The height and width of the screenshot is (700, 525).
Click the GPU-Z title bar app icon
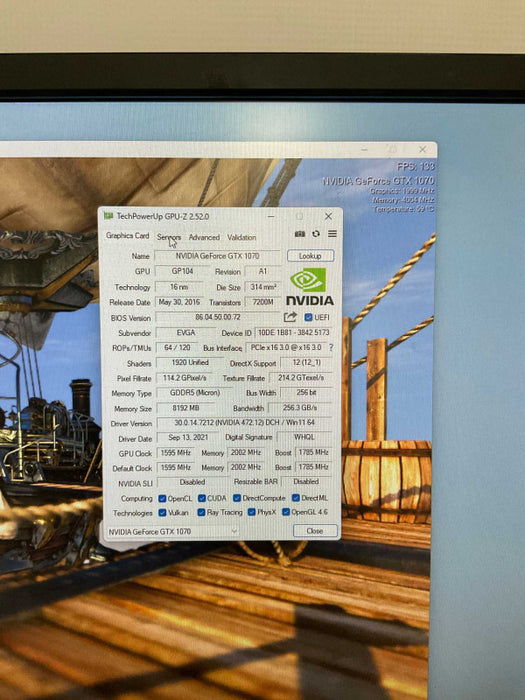tap(108, 216)
